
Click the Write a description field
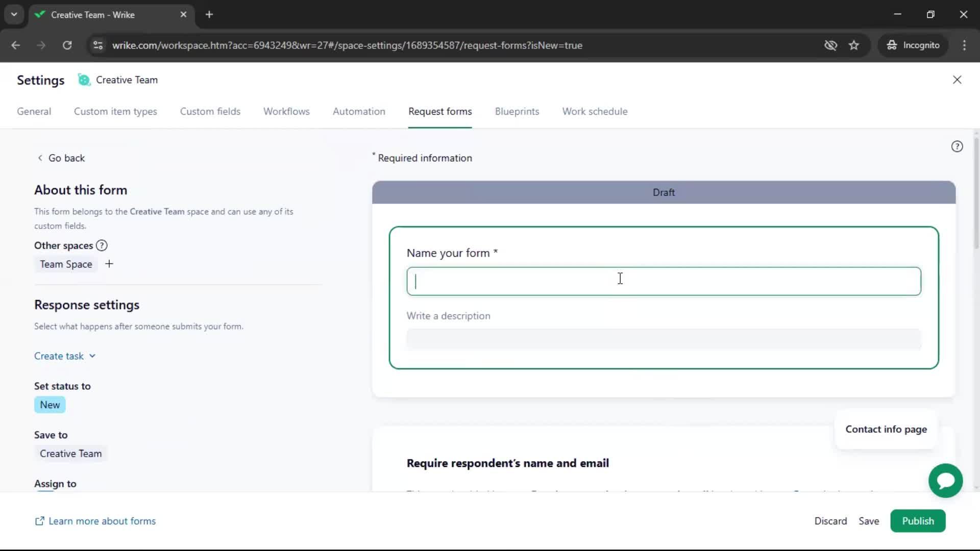664,339
